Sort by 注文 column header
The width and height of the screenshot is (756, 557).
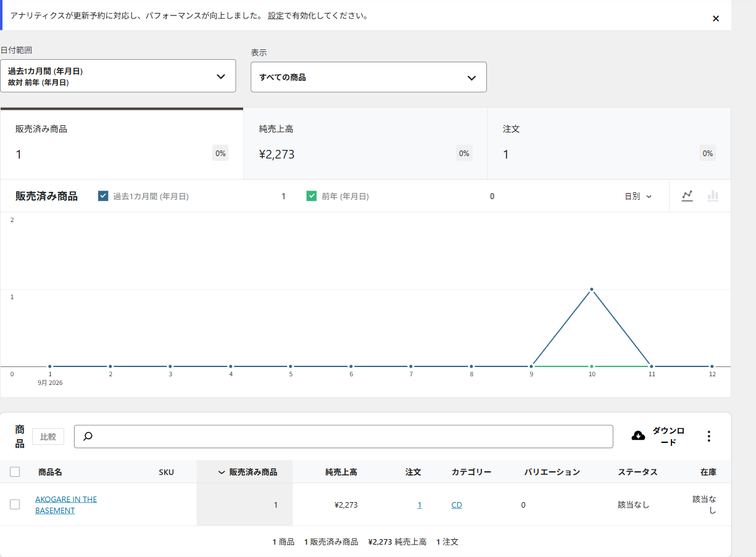tap(413, 472)
